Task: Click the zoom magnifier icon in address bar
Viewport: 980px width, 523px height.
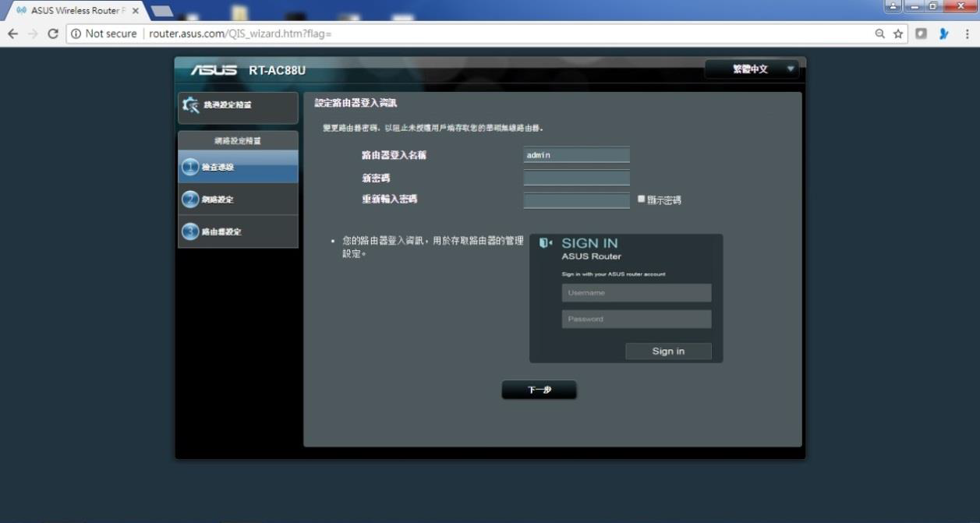Action: (880, 34)
